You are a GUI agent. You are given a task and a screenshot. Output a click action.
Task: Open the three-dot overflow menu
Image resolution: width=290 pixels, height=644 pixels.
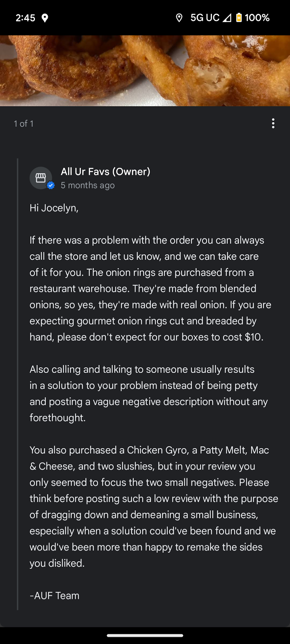point(273,123)
